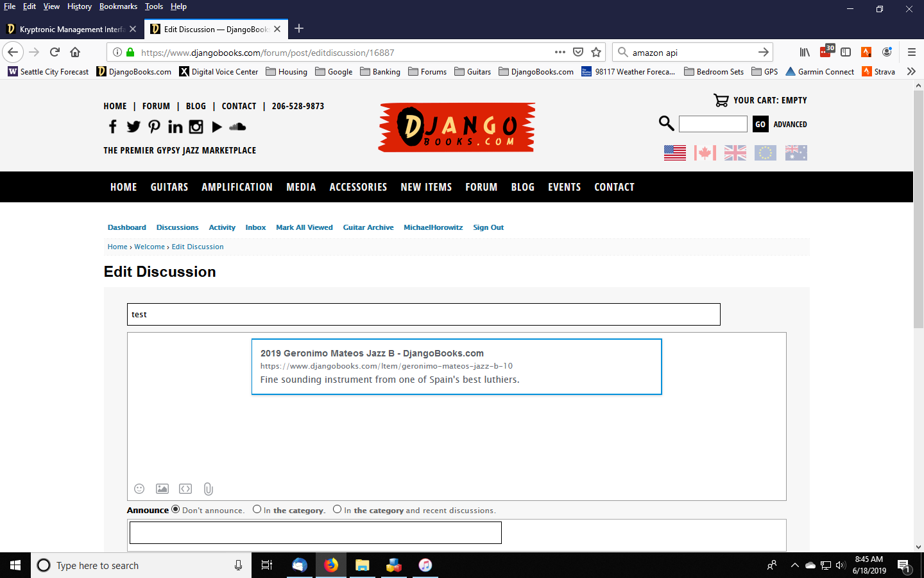Click the shopping cart icon

click(x=721, y=100)
